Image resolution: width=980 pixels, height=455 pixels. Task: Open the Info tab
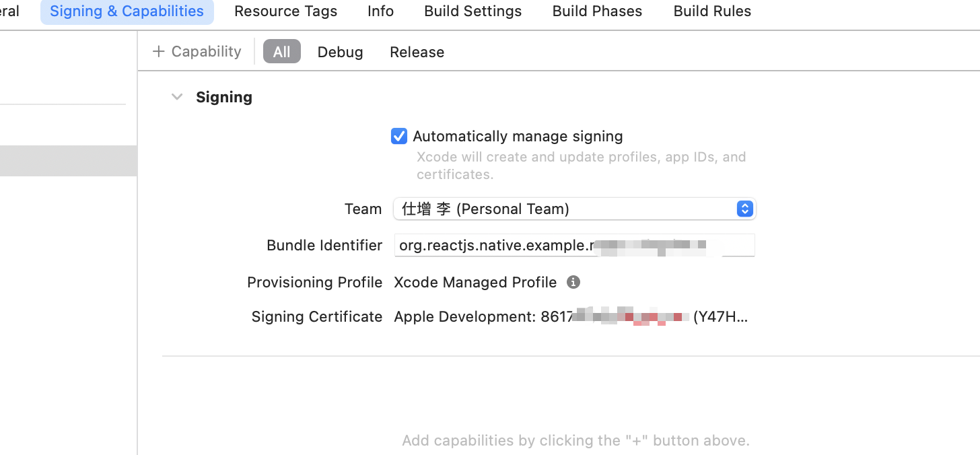pyautogui.click(x=380, y=11)
